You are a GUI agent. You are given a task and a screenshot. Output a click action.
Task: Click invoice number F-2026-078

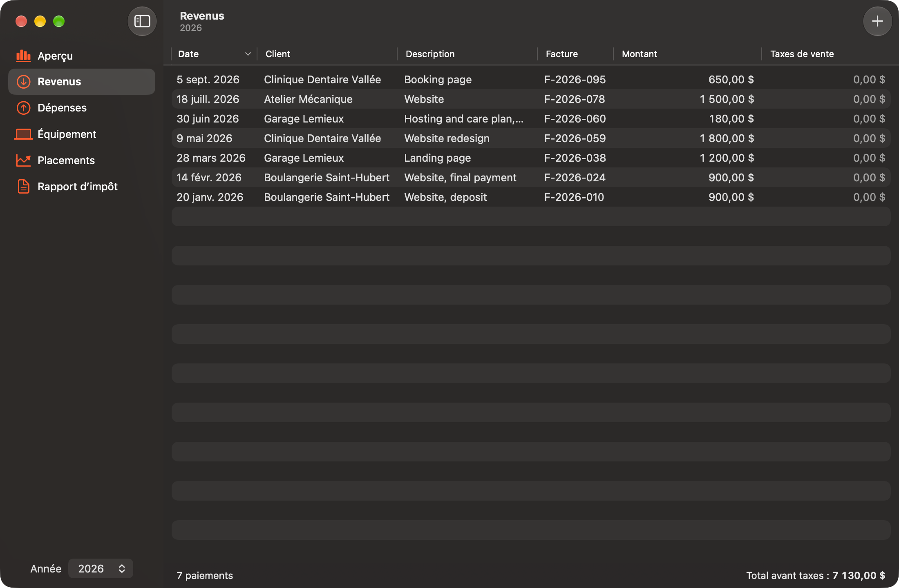coord(575,99)
